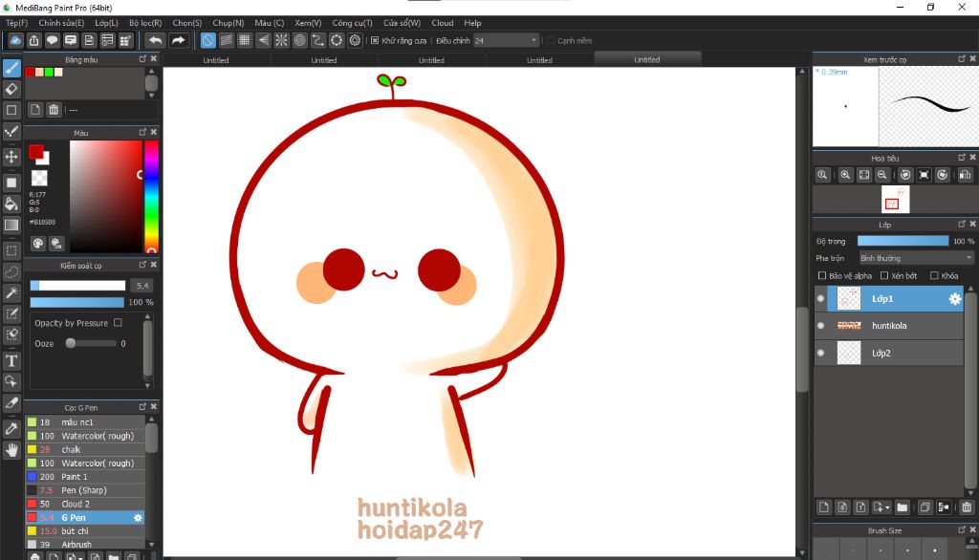This screenshot has width=979, height=560.
Task: Select the Lasso tool
Action: coord(11,272)
